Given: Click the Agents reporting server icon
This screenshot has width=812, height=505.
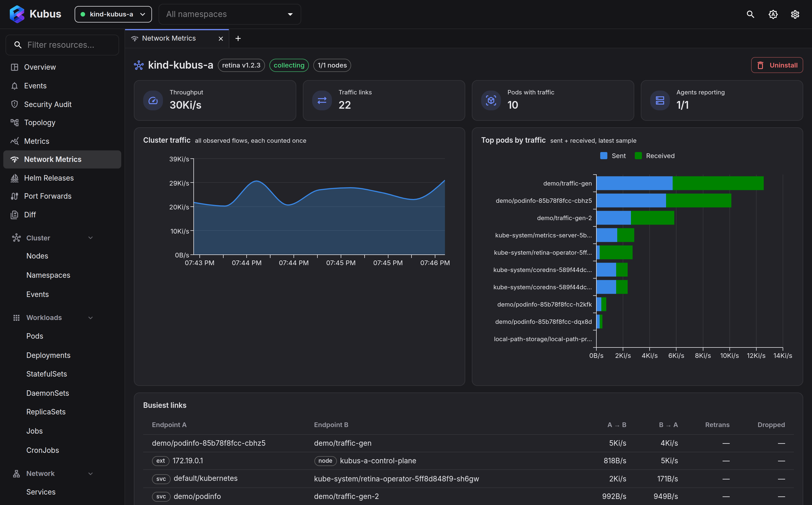Looking at the screenshot, I should point(660,100).
